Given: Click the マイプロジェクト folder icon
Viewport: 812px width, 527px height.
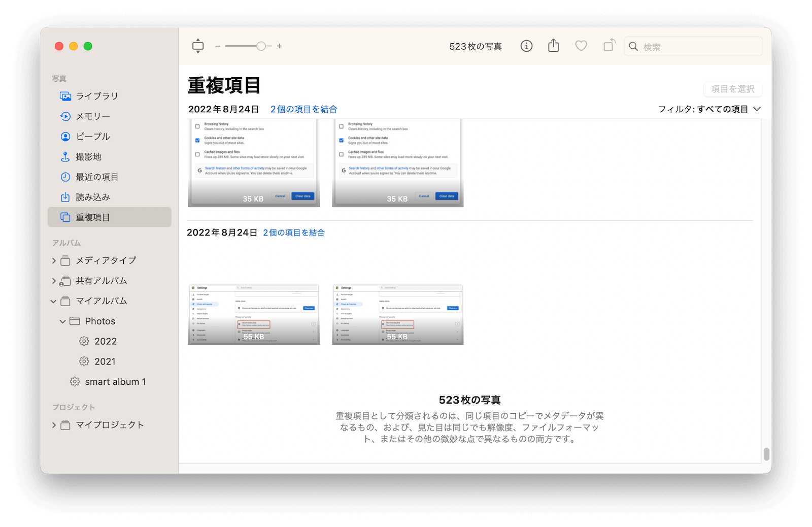Looking at the screenshot, I should pos(65,425).
